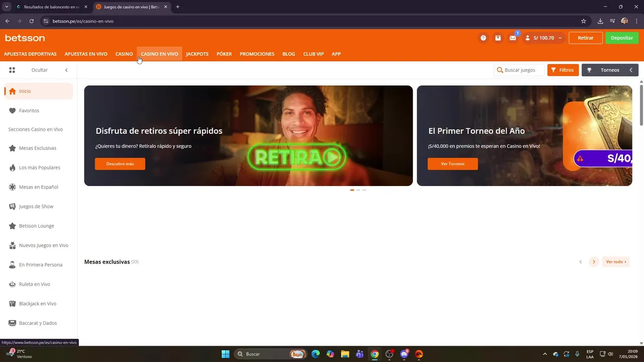Open the gift box rewards icon
Screen dimensions: 644x362
[x=498, y=38]
